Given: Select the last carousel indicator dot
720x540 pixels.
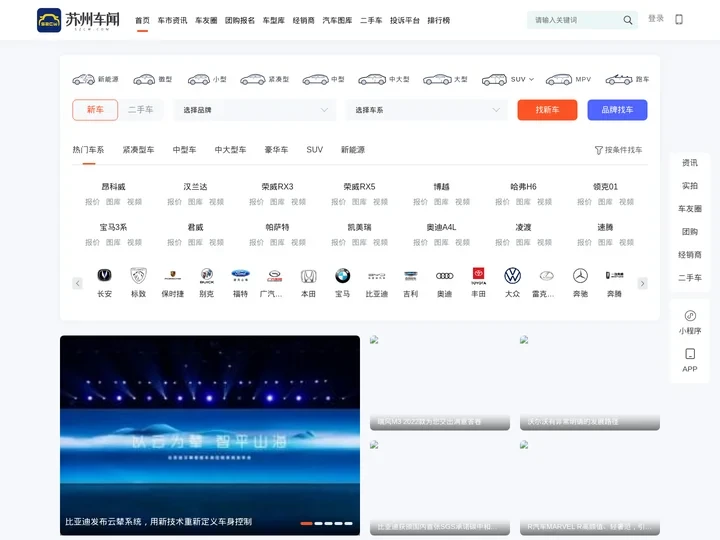Looking at the screenshot, I should tap(349, 523).
